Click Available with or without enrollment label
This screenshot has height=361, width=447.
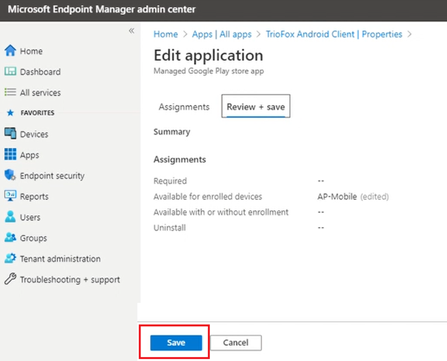coord(221,212)
